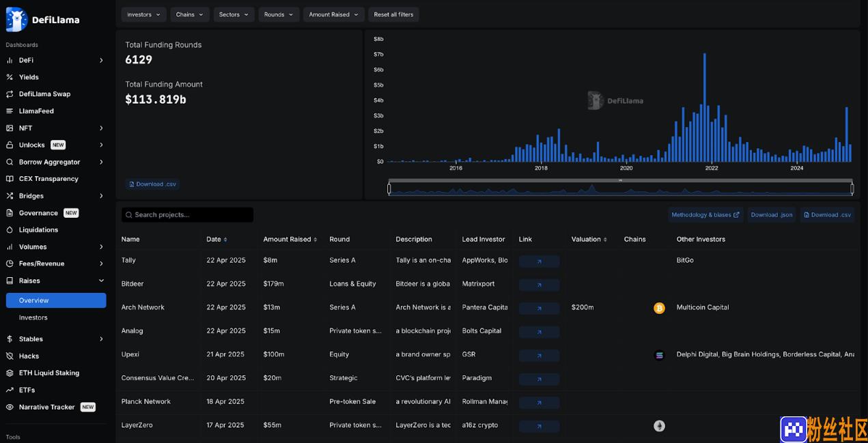Sort table by Amount Raised column arrows
Screen dimensions: 868x443
(316, 240)
